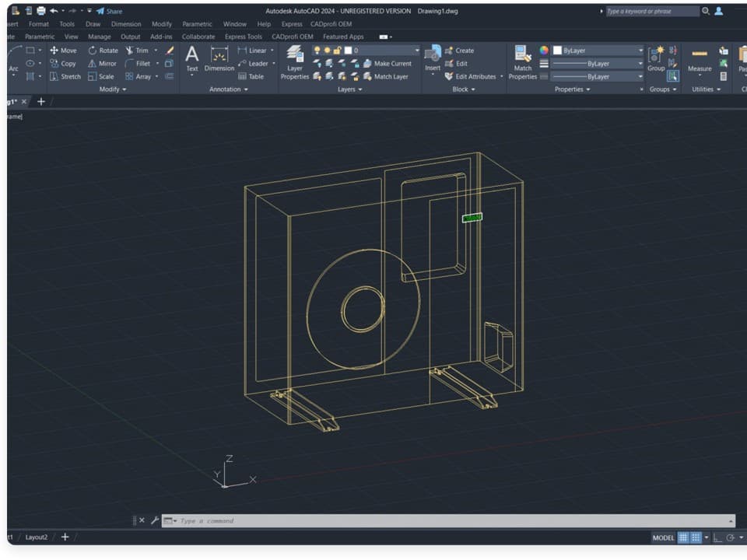Toggle MODEL space button
747x560 pixels.
point(663,537)
